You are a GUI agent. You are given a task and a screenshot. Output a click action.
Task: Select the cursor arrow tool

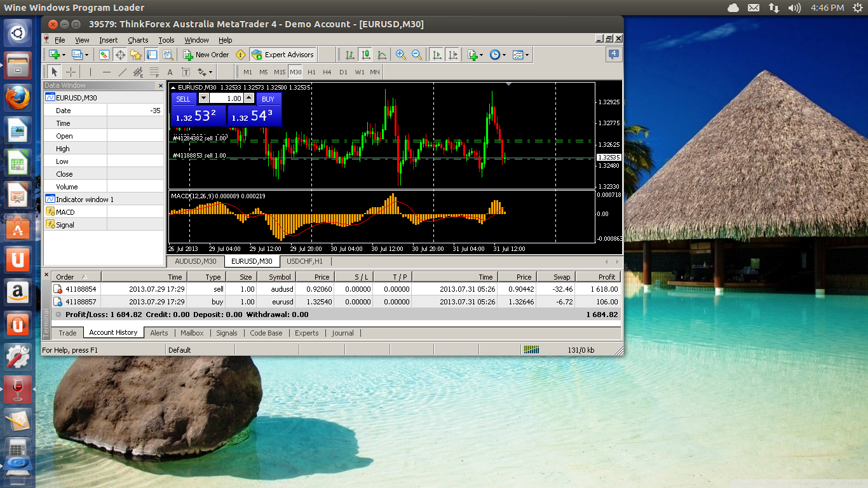tap(55, 72)
